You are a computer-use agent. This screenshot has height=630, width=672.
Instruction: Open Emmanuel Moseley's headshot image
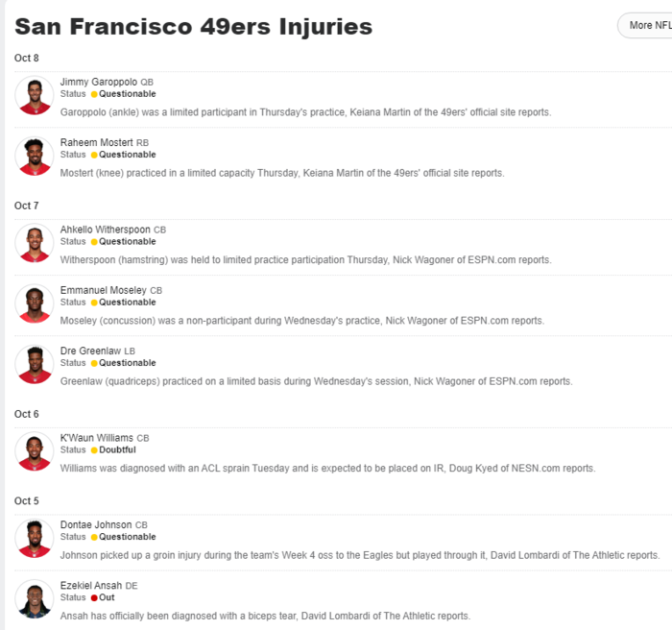(35, 303)
